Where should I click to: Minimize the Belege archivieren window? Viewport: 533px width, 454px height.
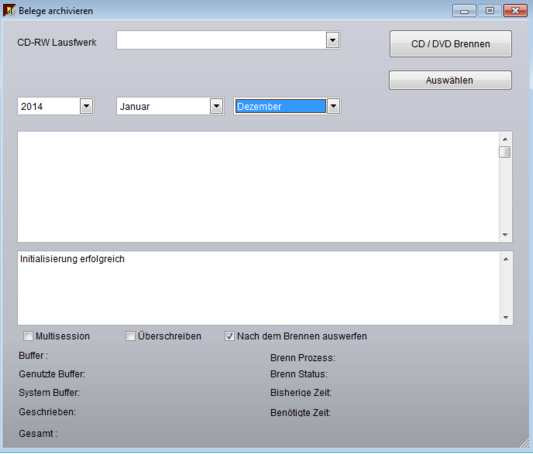tap(464, 11)
